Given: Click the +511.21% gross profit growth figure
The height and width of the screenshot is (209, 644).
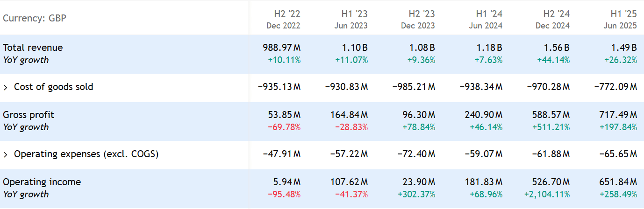Looking at the screenshot, I should point(553,127).
